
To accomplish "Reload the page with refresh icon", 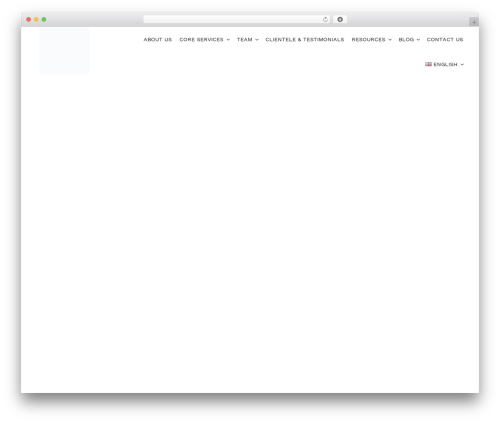I will coord(325,19).
